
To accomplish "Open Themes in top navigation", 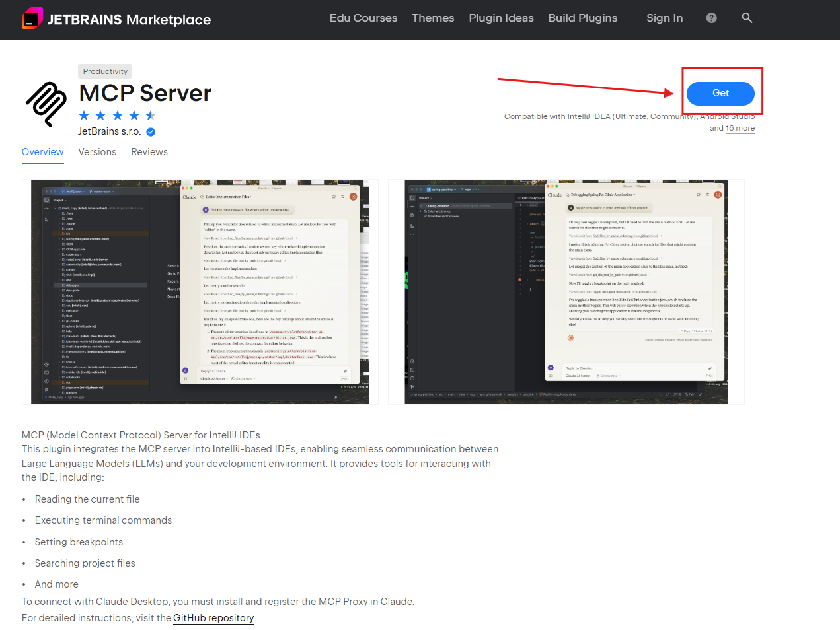I will [433, 18].
